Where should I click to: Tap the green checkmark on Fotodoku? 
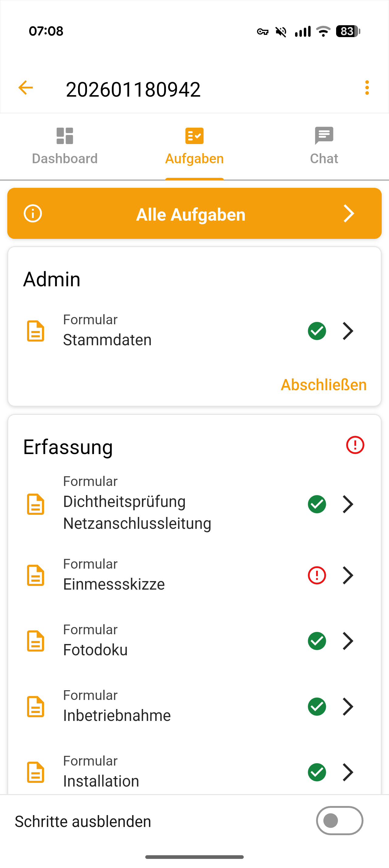click(317, 641)
